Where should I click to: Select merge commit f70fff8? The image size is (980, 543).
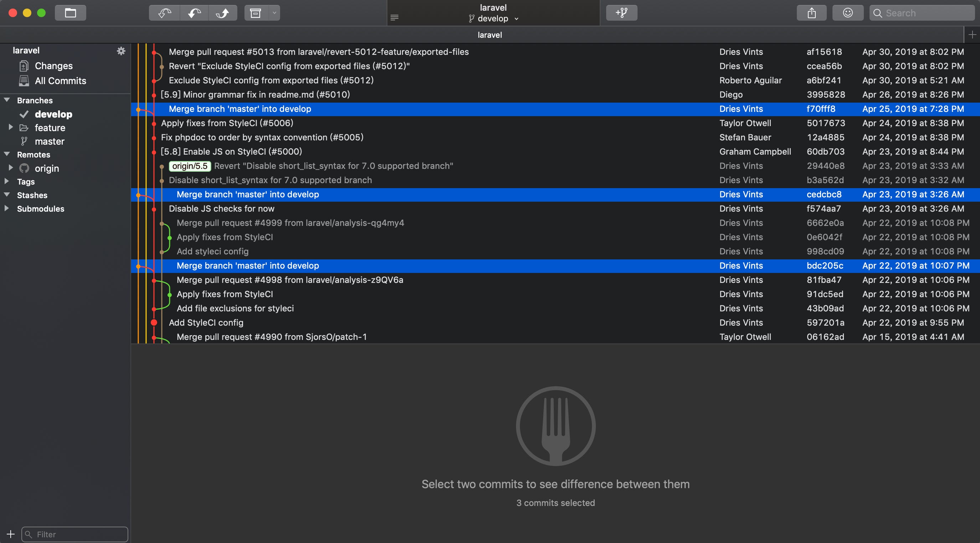pyautogui.click(x=556, y=109)
